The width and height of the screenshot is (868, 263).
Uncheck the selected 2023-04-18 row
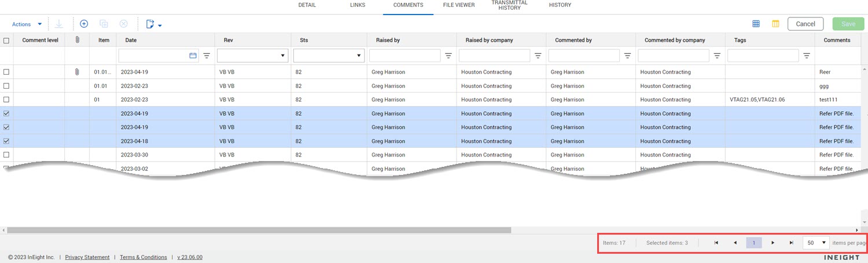click(6, 141)
